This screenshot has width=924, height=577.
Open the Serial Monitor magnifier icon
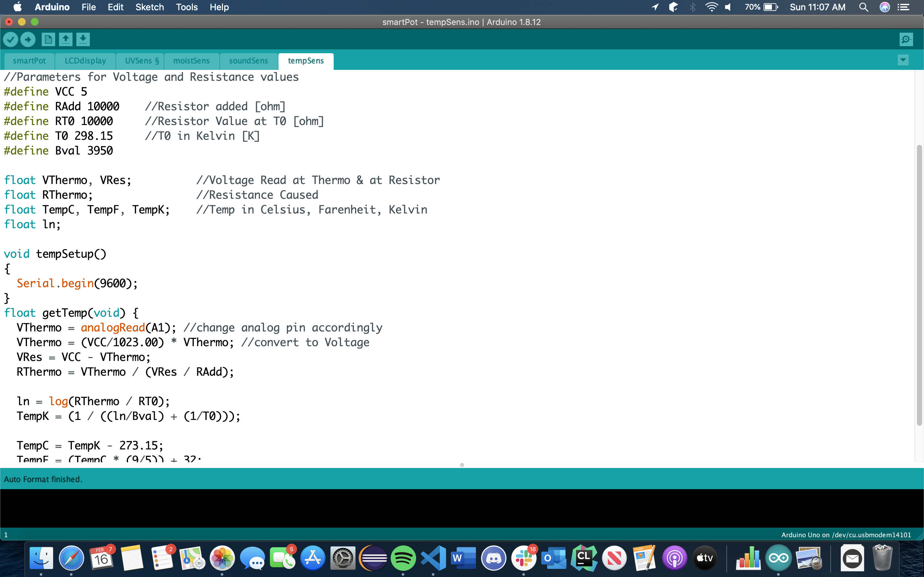tap(906, 39)
